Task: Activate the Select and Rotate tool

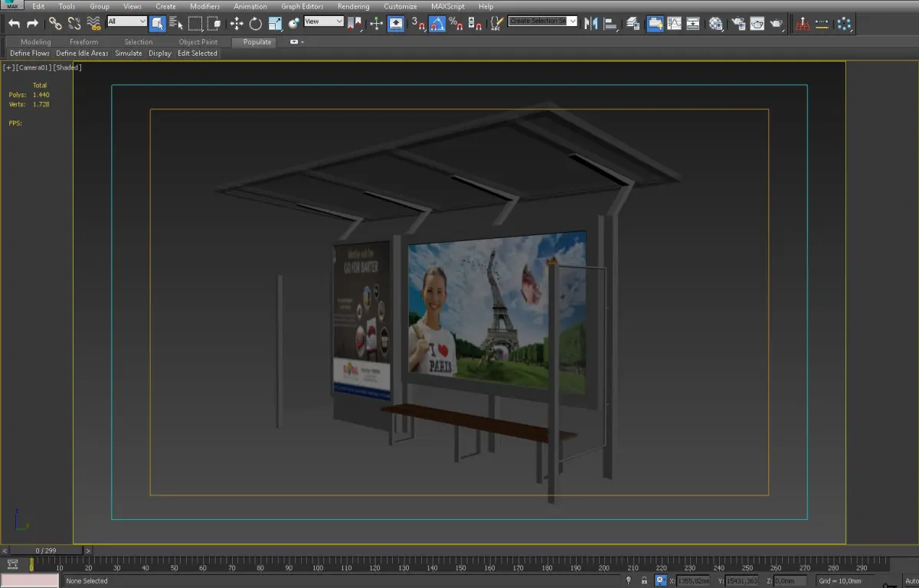Action: 256,24
